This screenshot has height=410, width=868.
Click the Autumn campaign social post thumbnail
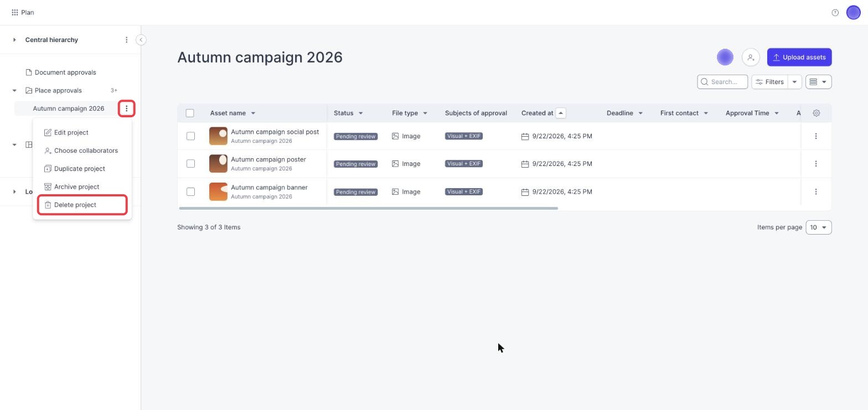[218, 136]
